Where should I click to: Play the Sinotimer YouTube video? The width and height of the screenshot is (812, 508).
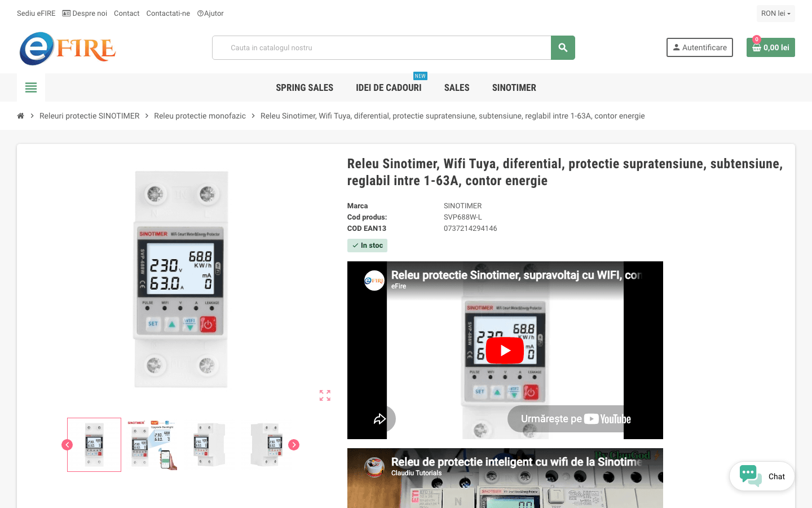tap(505, 351)
